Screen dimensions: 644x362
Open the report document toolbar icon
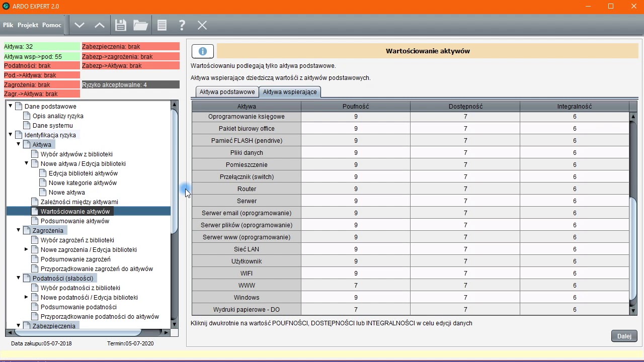(162, 25)
